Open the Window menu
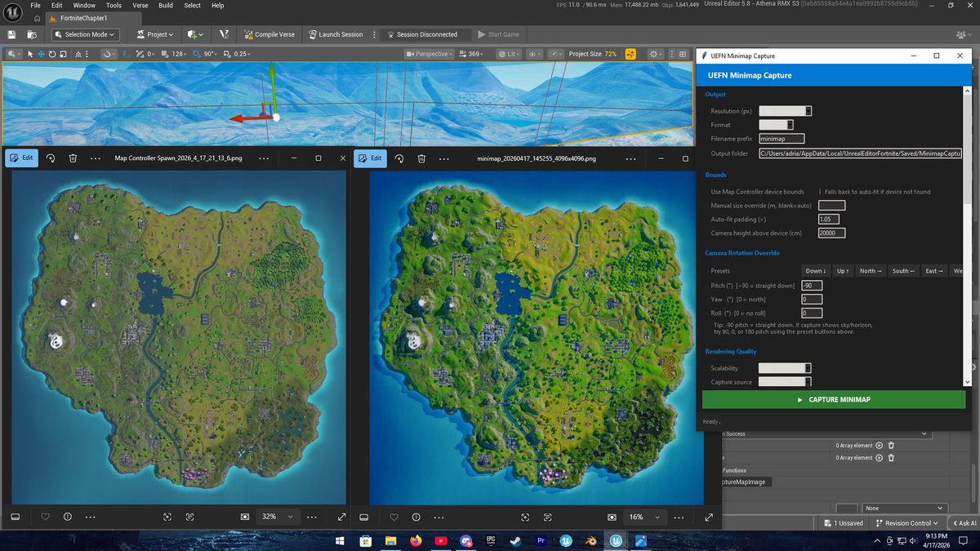 click(84, 5)
